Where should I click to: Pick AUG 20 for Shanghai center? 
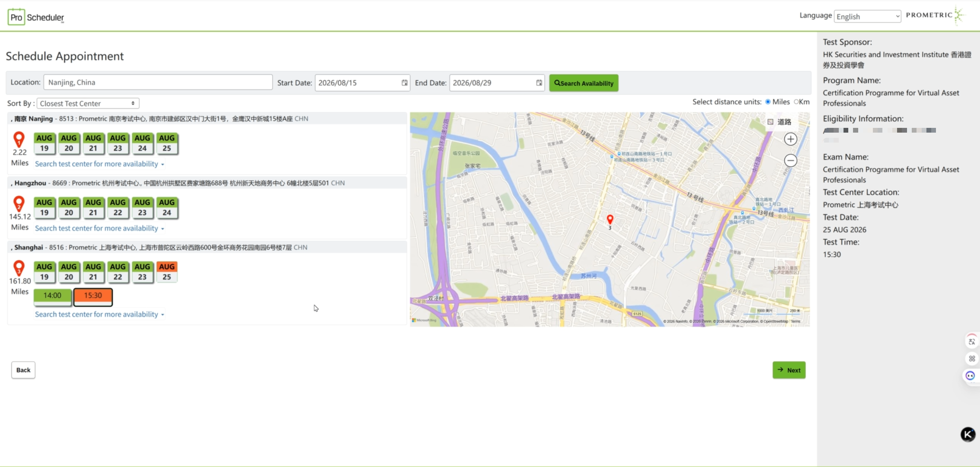pyautogui.click(x=69, y=272)
